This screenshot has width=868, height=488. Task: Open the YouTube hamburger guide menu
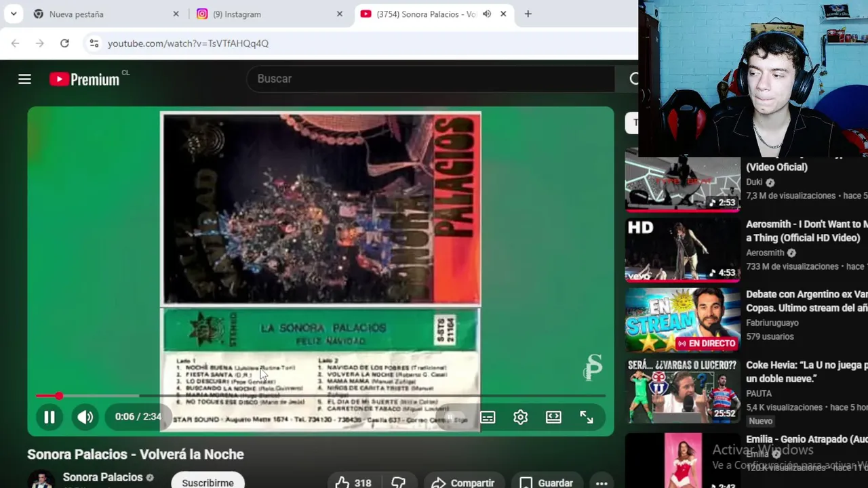[x=24, y=79]
